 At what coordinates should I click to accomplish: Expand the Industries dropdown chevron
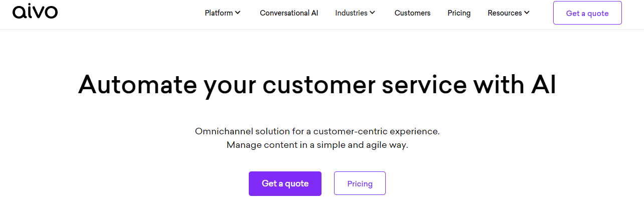[x=372, y=13]
